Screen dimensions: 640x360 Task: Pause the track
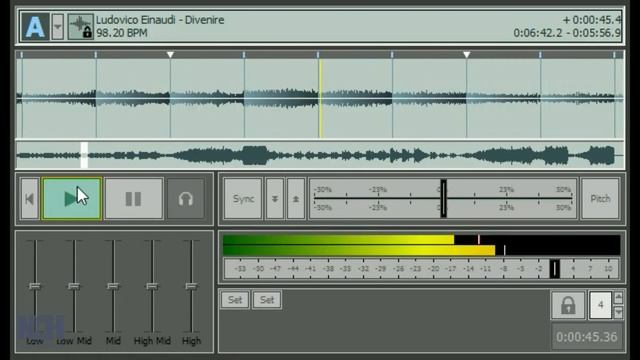[134, 199]
